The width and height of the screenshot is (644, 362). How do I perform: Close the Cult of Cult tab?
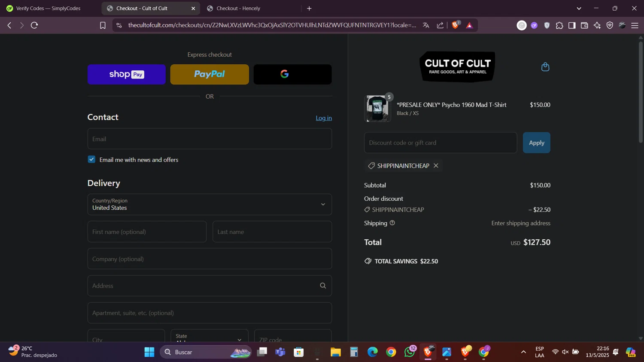coord(193,8)
